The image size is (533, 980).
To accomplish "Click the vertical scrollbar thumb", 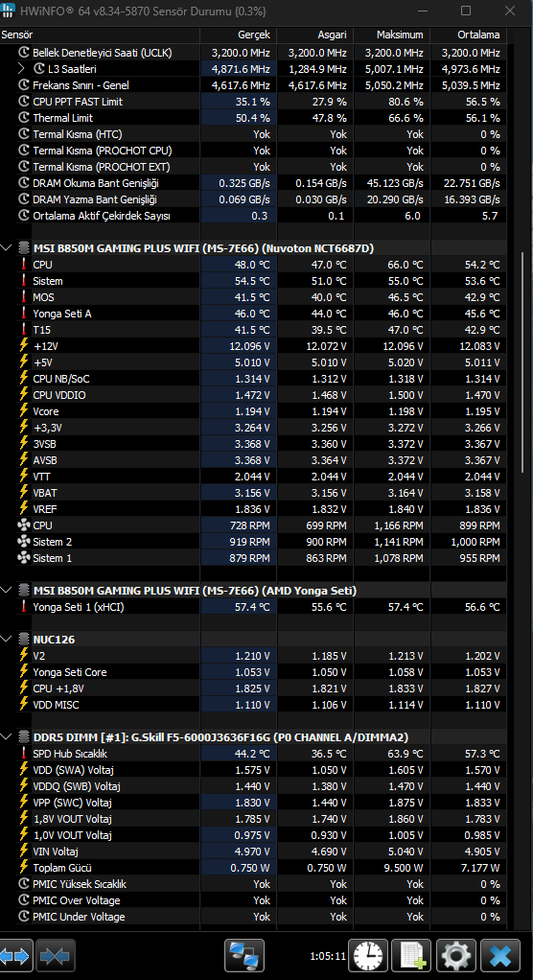I will (x=523, y=362).
